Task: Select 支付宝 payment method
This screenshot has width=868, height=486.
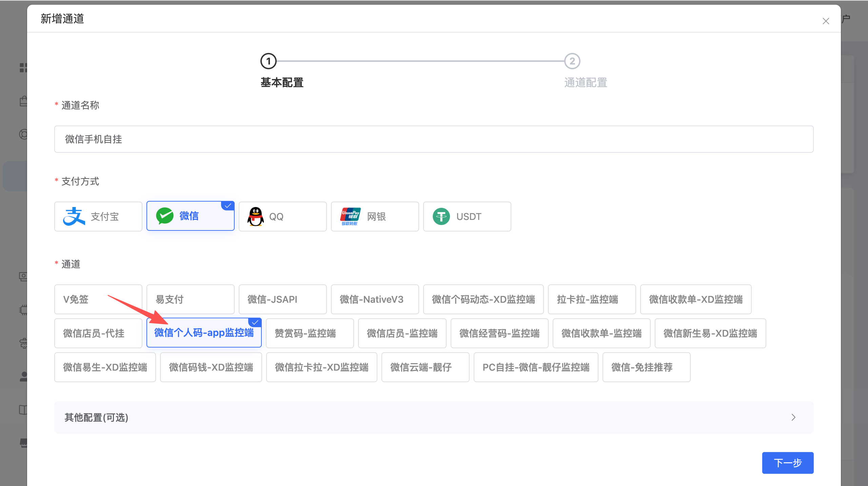Action: (98, 217)
